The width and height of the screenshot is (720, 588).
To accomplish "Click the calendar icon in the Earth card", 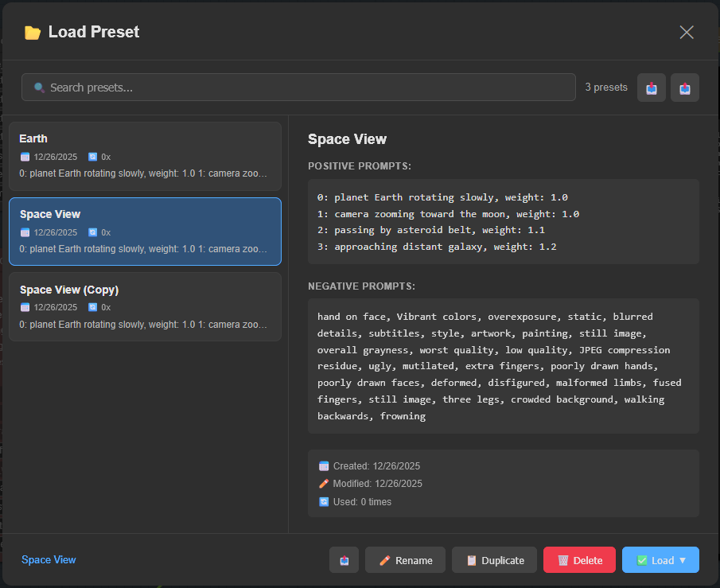I will (x=25, y=157).
